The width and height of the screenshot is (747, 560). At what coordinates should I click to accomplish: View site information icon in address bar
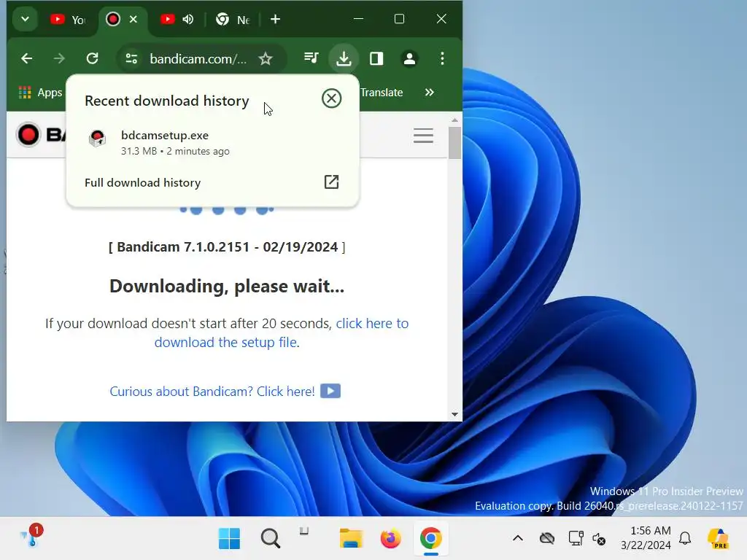point(131,58)
